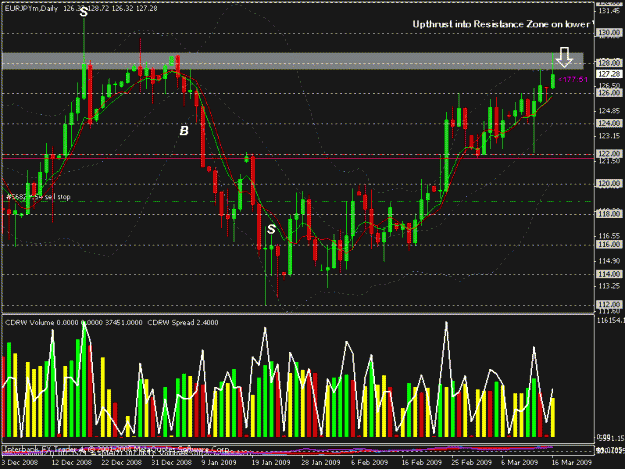Screen dimensions: 625x469
Task: Click the CDRW Spread 2.4000 label
Action: (183, 322)
